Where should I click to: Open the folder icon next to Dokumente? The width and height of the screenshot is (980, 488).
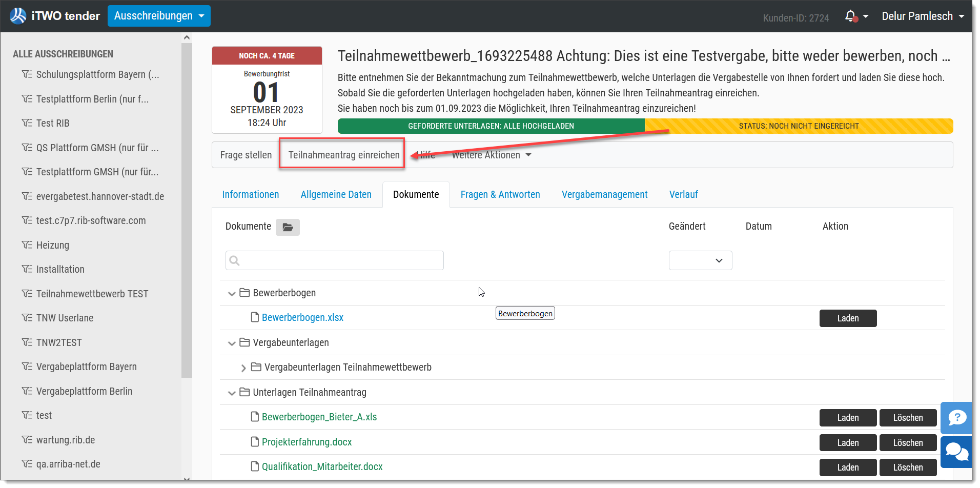tap(288, 227)
